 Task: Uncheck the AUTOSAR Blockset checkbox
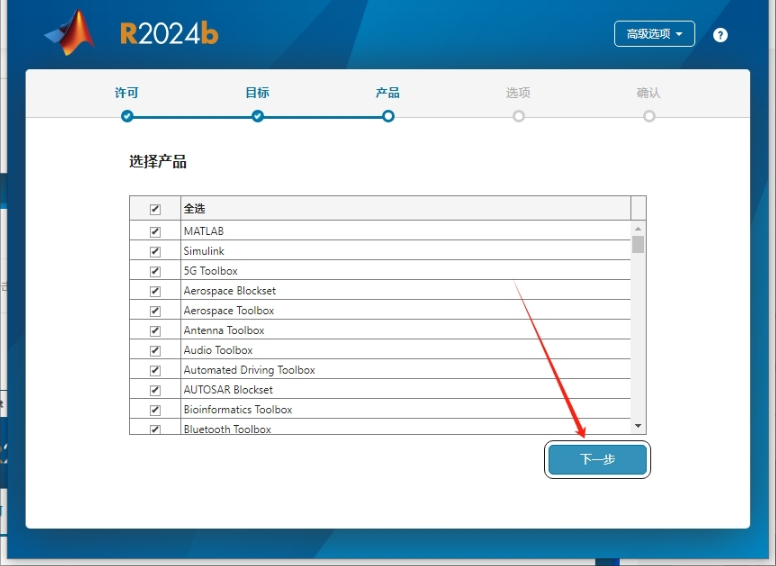point(155,390)
